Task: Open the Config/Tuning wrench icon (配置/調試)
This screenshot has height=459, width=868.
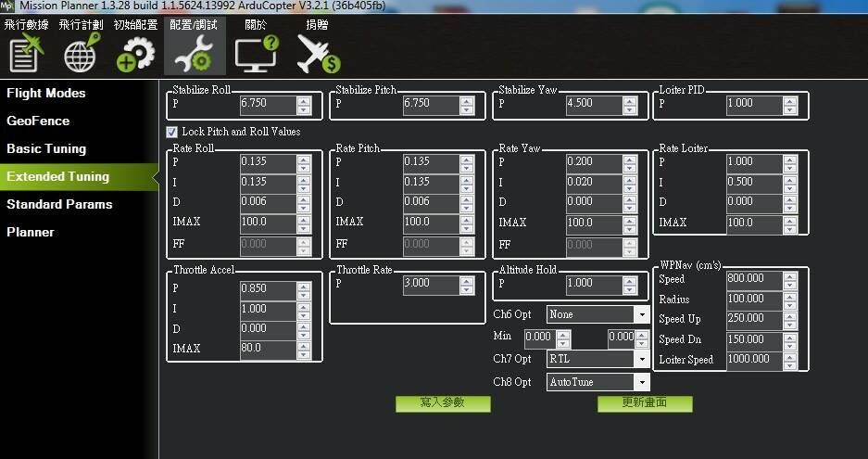Action: (x=195, y=46)
